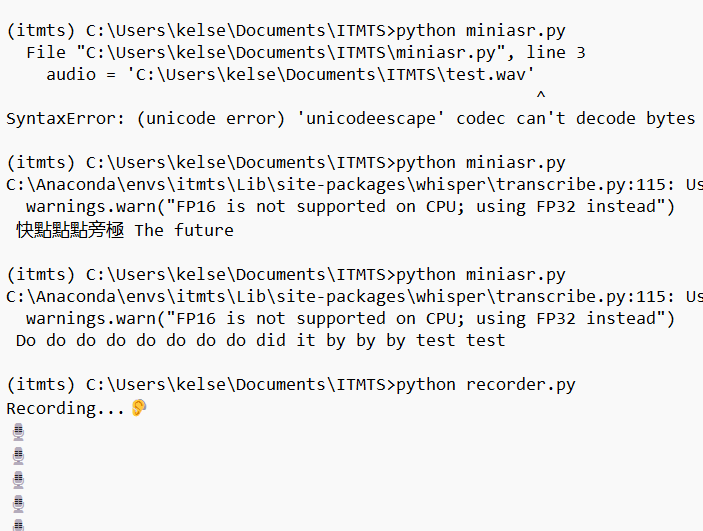Click the bottom-most cut-off microphone emoji

point(17,524)
